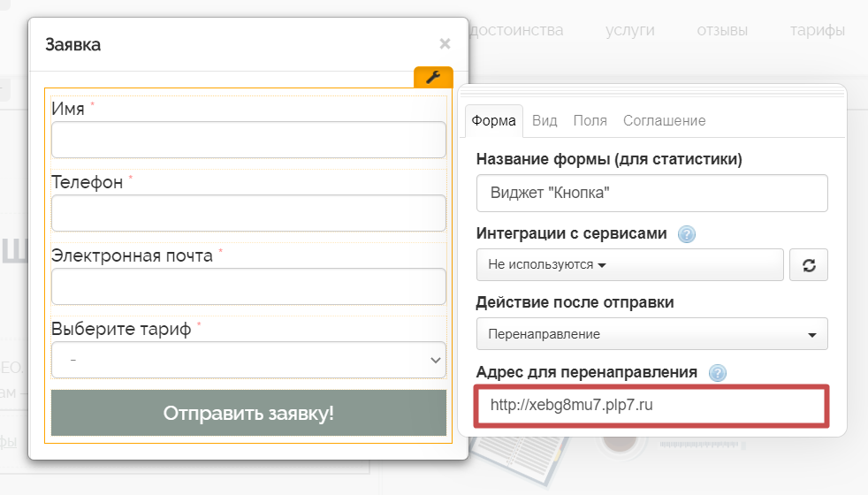Switch to the Форма tab

[x=493, y=121]
